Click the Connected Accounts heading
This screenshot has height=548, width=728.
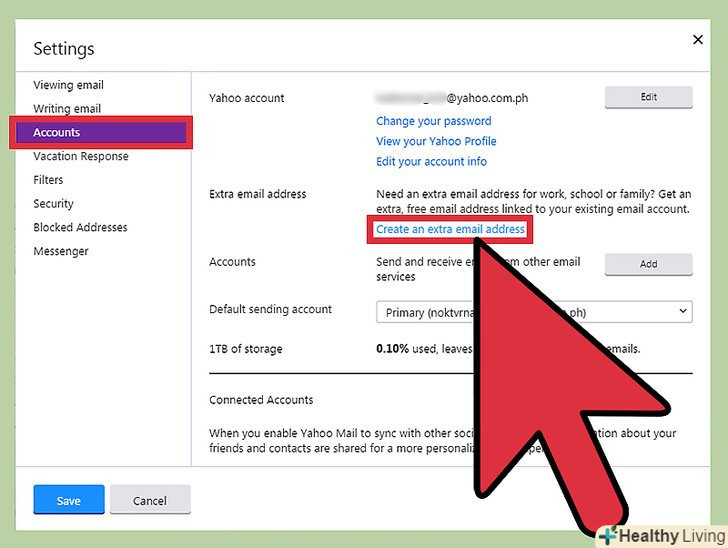(261, 400)
